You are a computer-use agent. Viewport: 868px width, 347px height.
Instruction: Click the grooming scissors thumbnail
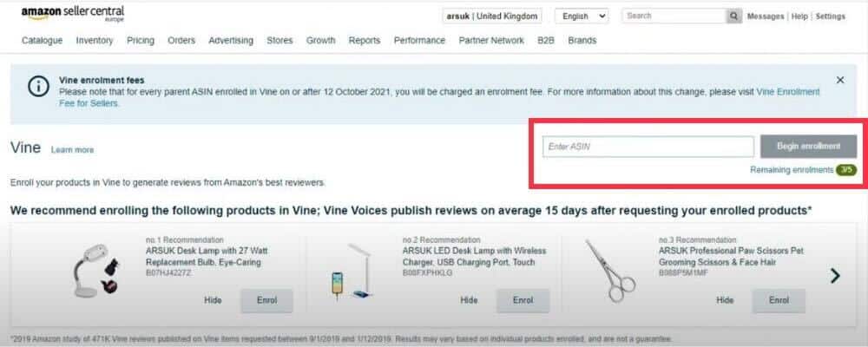pos(610,271)
